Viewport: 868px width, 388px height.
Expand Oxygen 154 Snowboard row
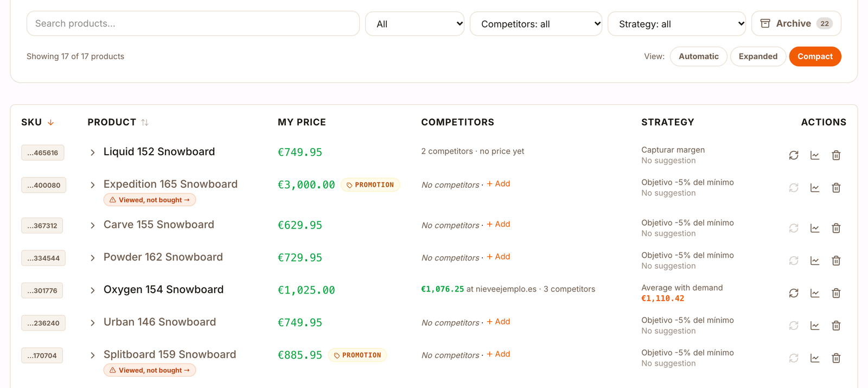tap(92, 290)
